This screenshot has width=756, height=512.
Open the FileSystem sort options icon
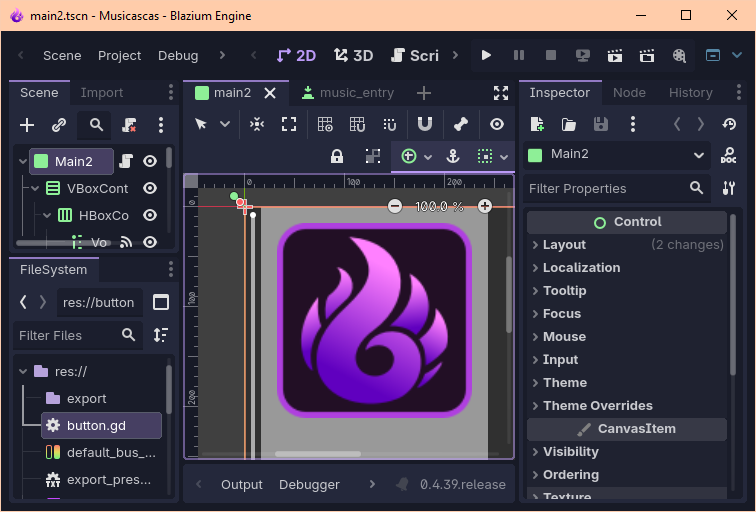[161, 335]
